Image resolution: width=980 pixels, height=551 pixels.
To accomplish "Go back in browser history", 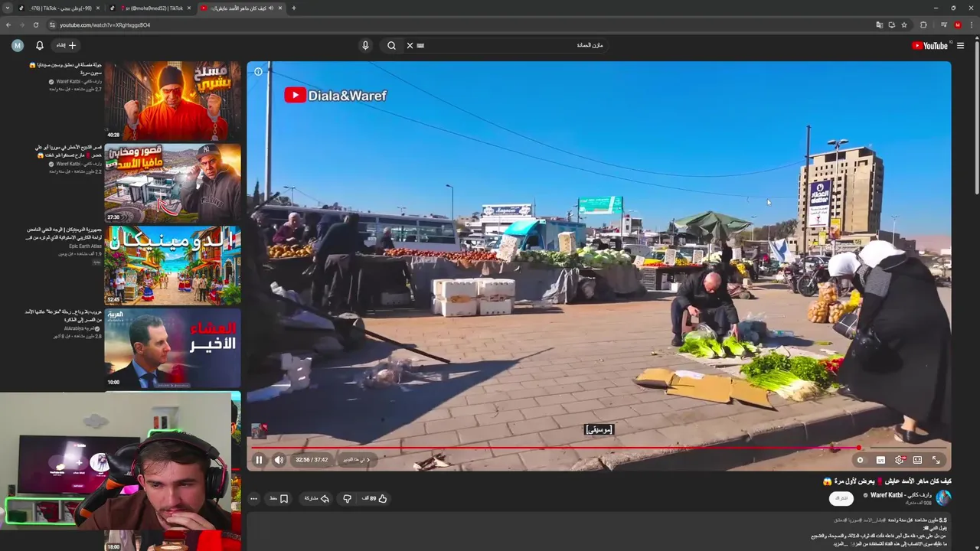I will [x=8, y=24].
